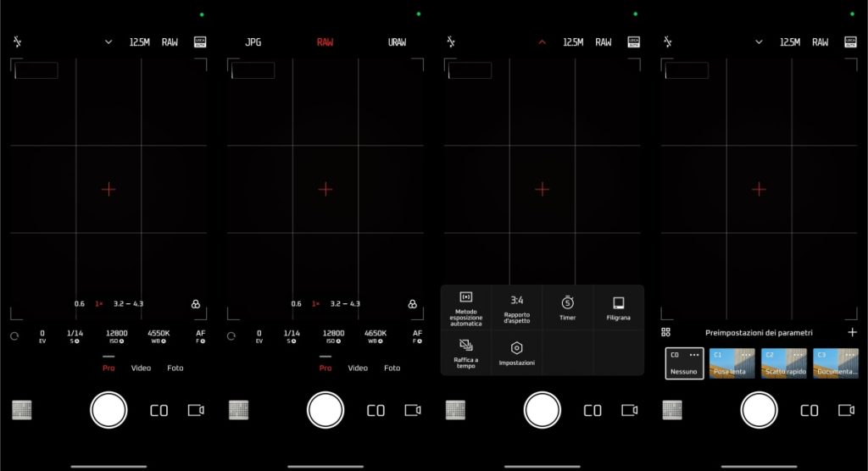Open gallery thumbnail in the 4650K screen
This screenshot has width=868, height=471.
238,410
